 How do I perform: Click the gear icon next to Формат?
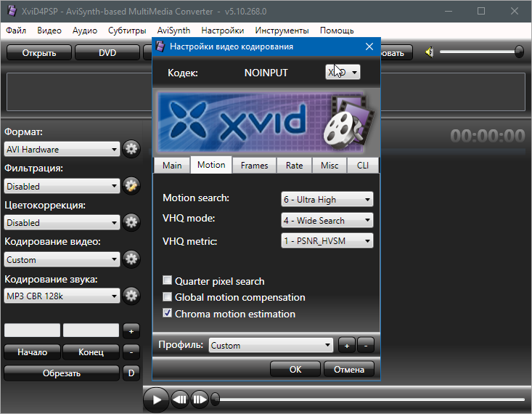coord(131,149)
